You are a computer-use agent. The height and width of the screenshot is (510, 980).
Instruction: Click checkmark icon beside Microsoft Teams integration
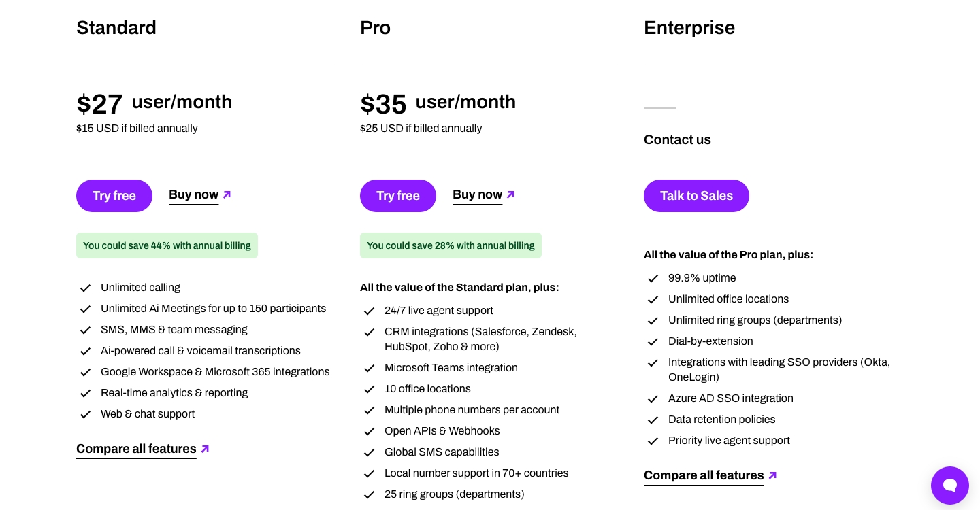click(x=370, y=369)
